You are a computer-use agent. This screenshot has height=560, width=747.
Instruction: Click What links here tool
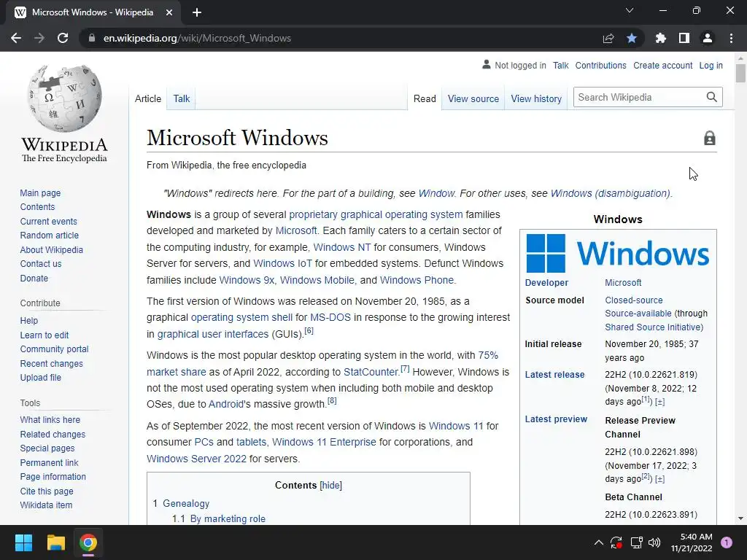(x=50, y=419)
